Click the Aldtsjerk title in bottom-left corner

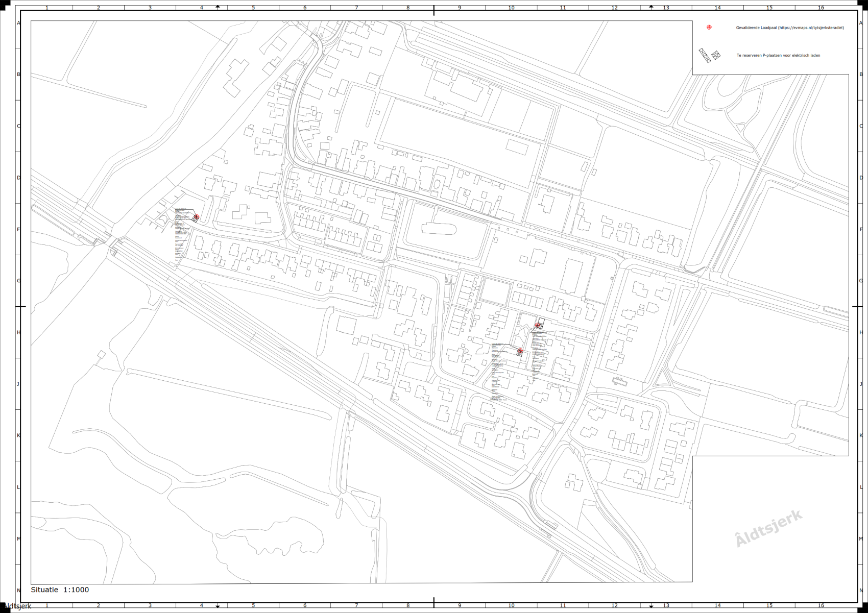(17, 606)
